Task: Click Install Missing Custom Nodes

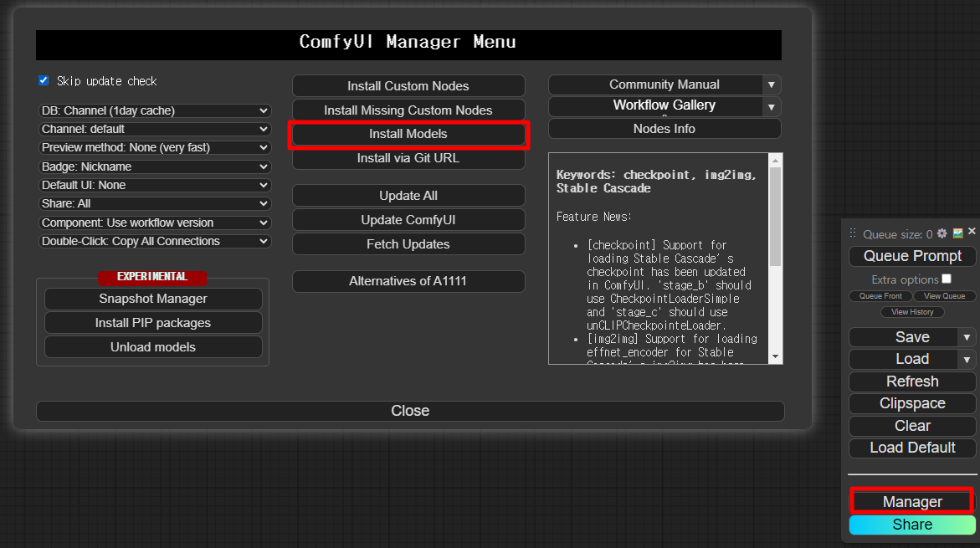Action: coord(408,110)
